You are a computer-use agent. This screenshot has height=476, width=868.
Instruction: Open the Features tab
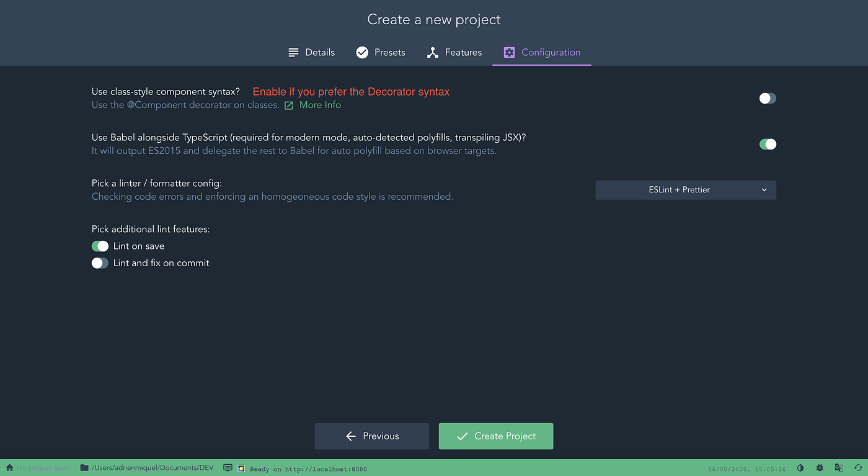pyautogui.click(x=454, y=52)
